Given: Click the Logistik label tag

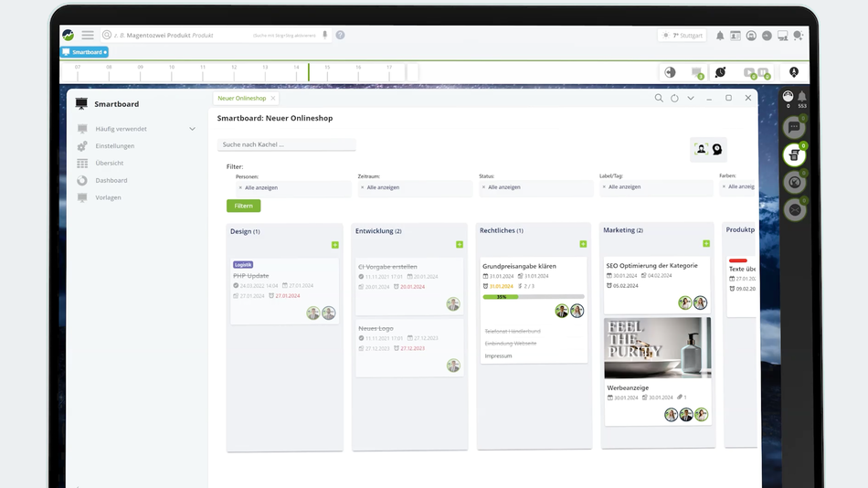Looking at the screenshot, I should click(x=243, y=265).
